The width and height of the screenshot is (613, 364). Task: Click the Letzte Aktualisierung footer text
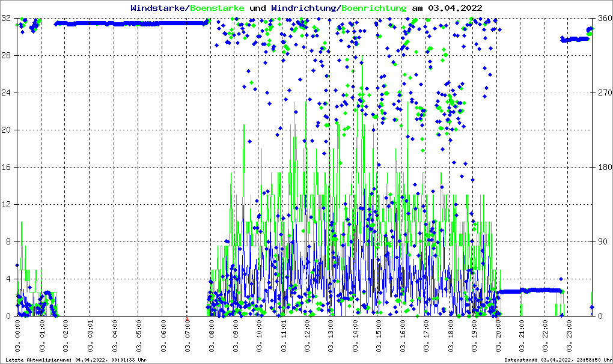pyautogui.click(x=75, y=360)
